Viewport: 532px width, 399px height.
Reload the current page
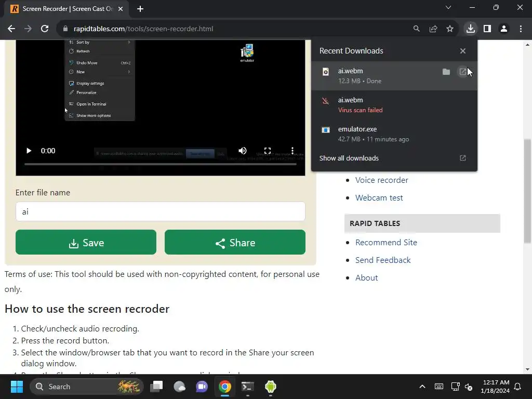[x=45, y=29]
